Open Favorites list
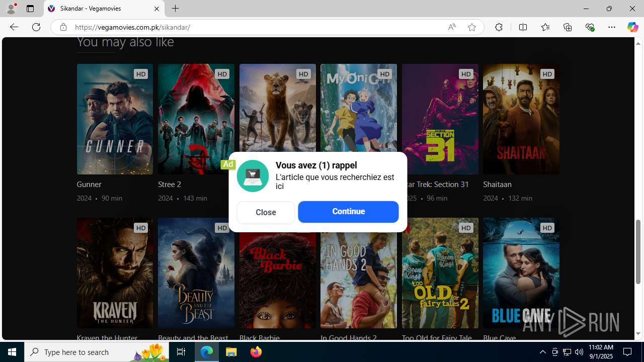This screenshot has height=362, width=644. tap(545, 27)
